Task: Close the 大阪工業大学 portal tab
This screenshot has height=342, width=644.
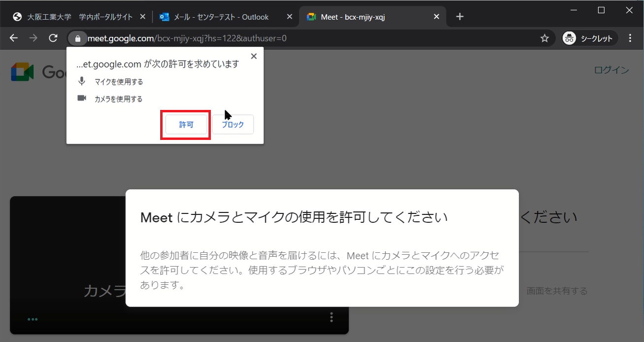Action: click(143, 17)
